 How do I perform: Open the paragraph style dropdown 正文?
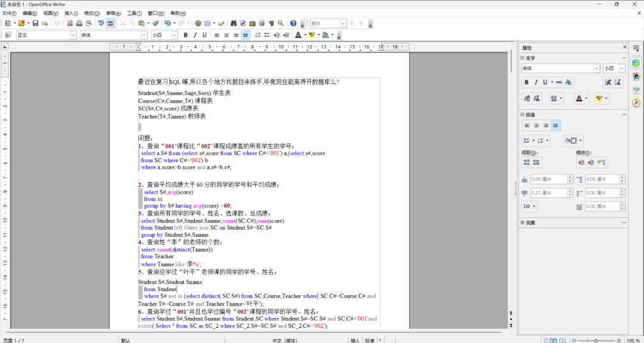pos(73,35)
